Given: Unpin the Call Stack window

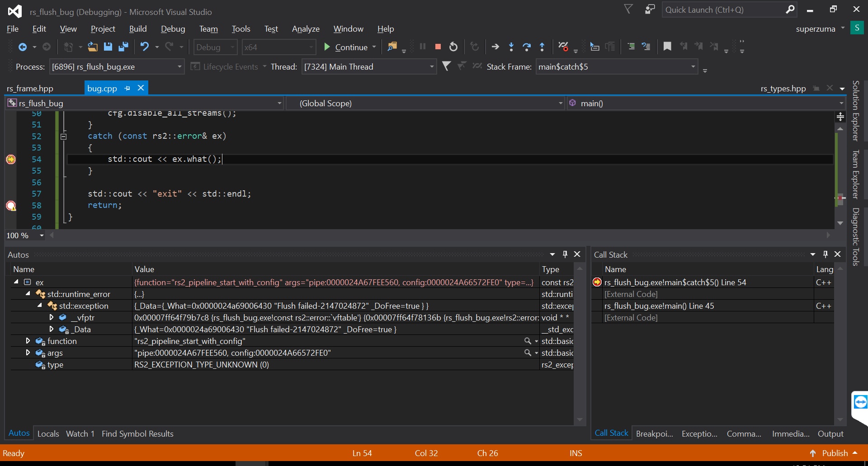Looking at the screenshot, I should tap(826, 254).
